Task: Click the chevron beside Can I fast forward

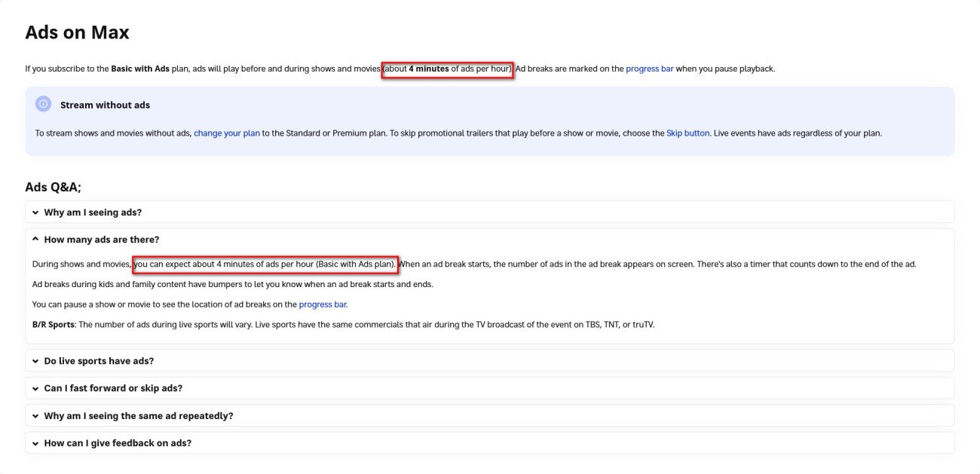Action: [x=35, y=388]
